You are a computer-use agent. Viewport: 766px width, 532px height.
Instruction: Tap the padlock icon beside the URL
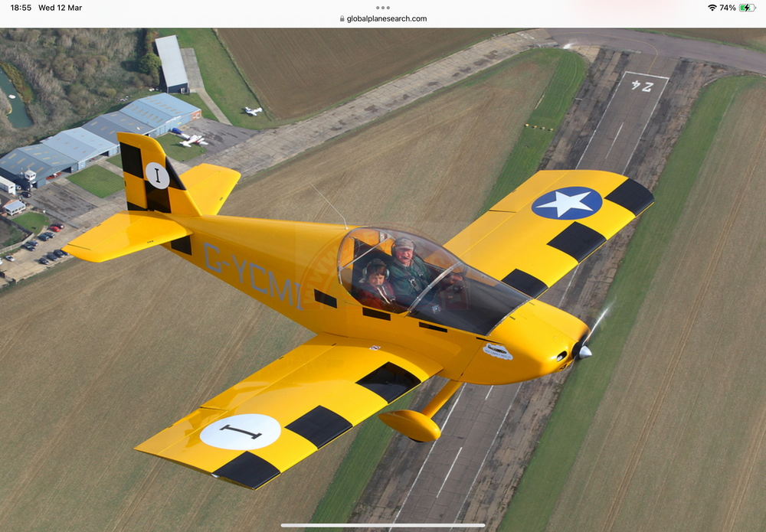[x=342, y=19]
